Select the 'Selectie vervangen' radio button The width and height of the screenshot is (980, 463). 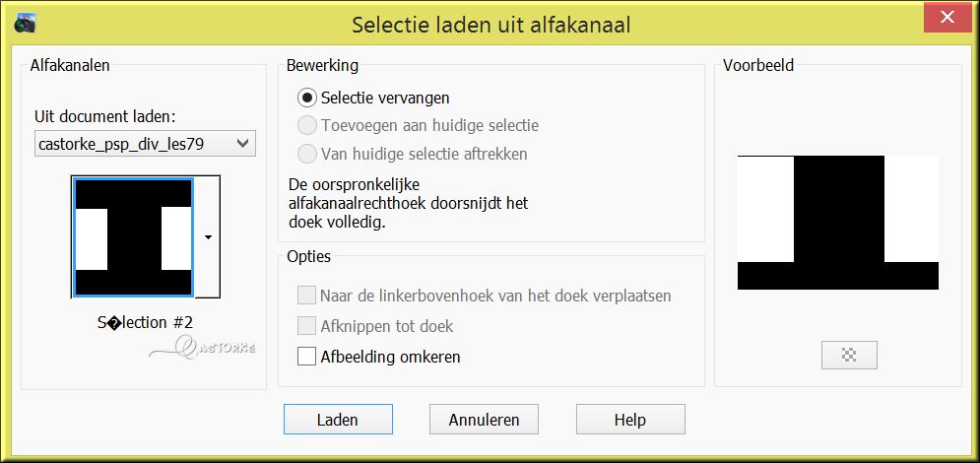(307, 99)
